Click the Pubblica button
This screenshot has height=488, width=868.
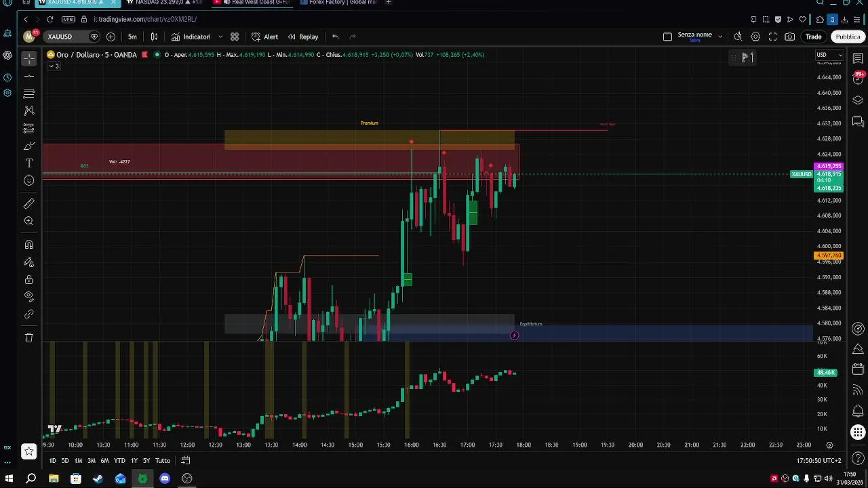pyautogui.click(x=848, y=37)
